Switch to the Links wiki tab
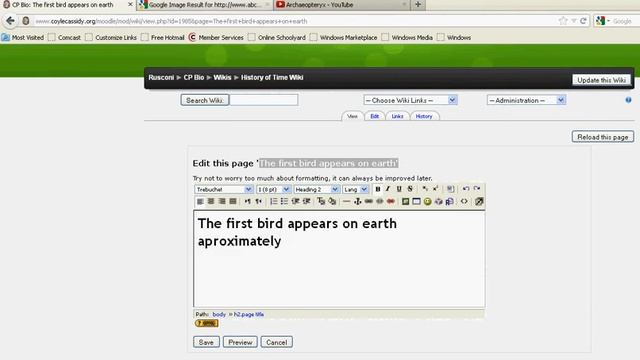This screenshot has width=640, height=360. [398, 116]
